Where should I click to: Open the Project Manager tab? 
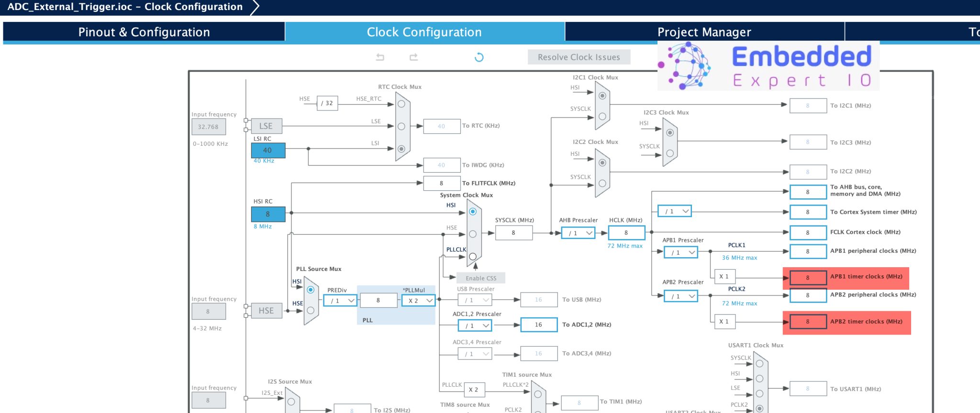704,32
